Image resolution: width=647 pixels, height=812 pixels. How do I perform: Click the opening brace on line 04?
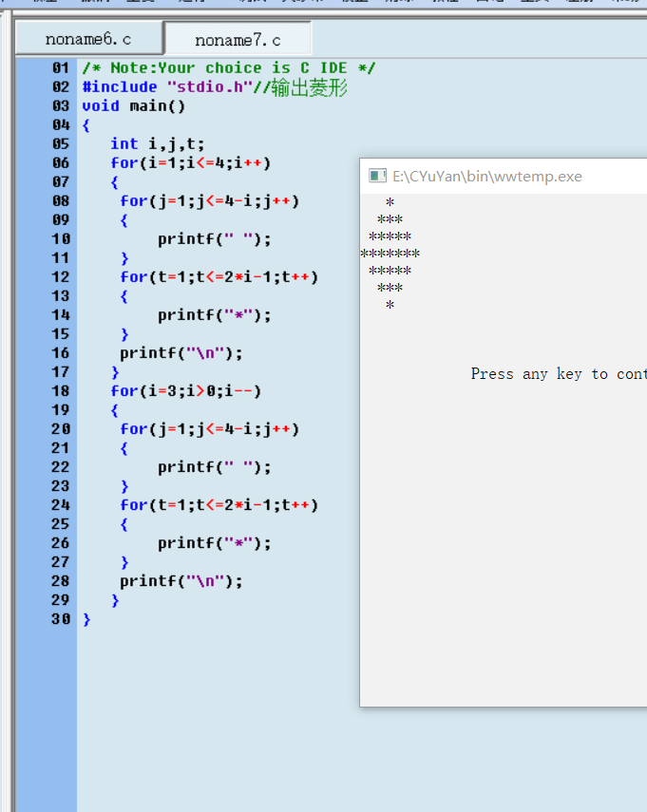tap(86, 125)
